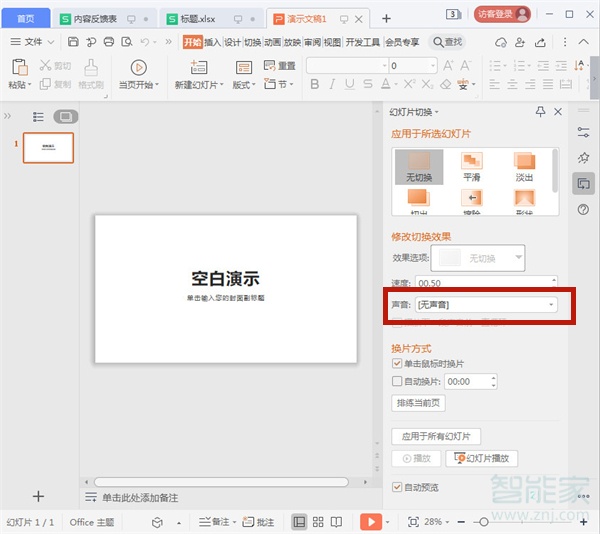The image size is (600, 534).
Task: Click the notes field 单击此处添加备注
Action: [140, 497]
